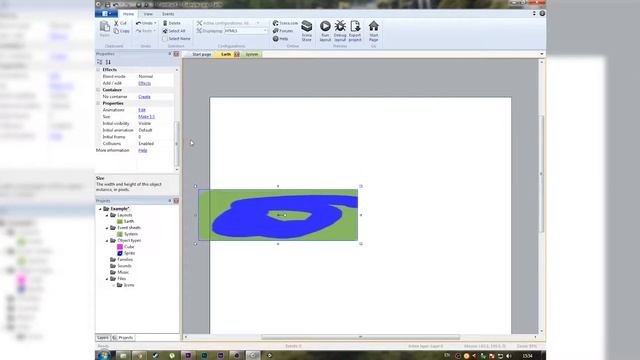This screenshot has height=360, width=640.
Task: Close the Properties panel
Action: coord(176,54)
